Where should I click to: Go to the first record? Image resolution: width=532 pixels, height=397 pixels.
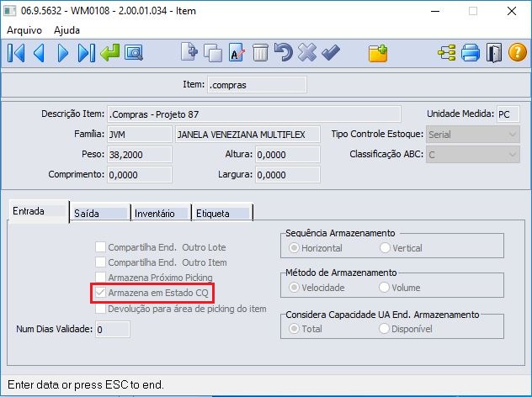coord(16,53)
